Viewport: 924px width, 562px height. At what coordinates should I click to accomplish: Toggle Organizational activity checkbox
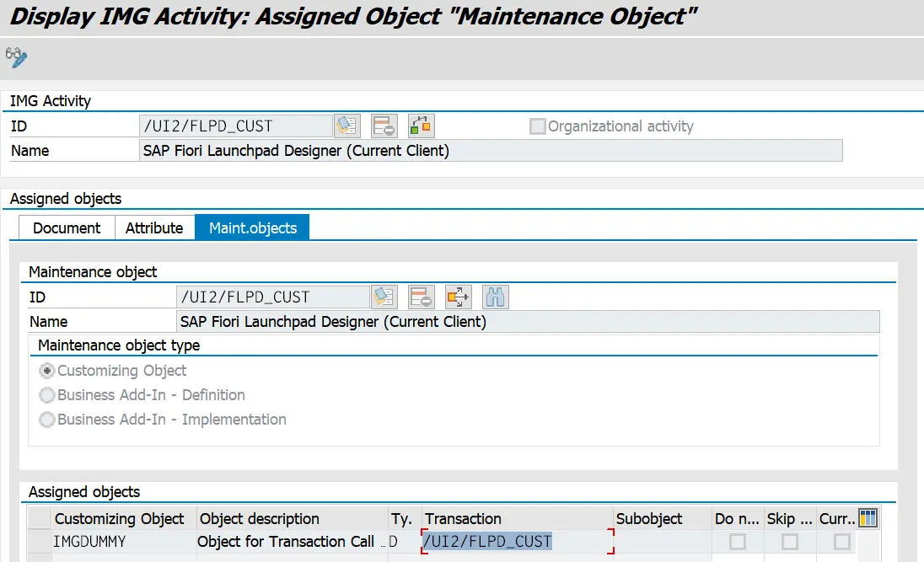(x=537, y=126)
